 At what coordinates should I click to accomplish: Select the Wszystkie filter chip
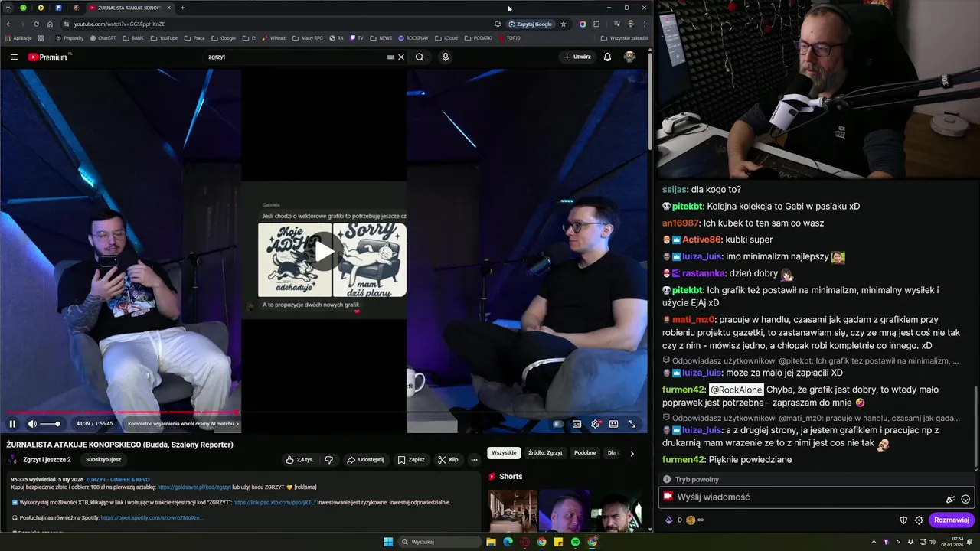point(504,453)
